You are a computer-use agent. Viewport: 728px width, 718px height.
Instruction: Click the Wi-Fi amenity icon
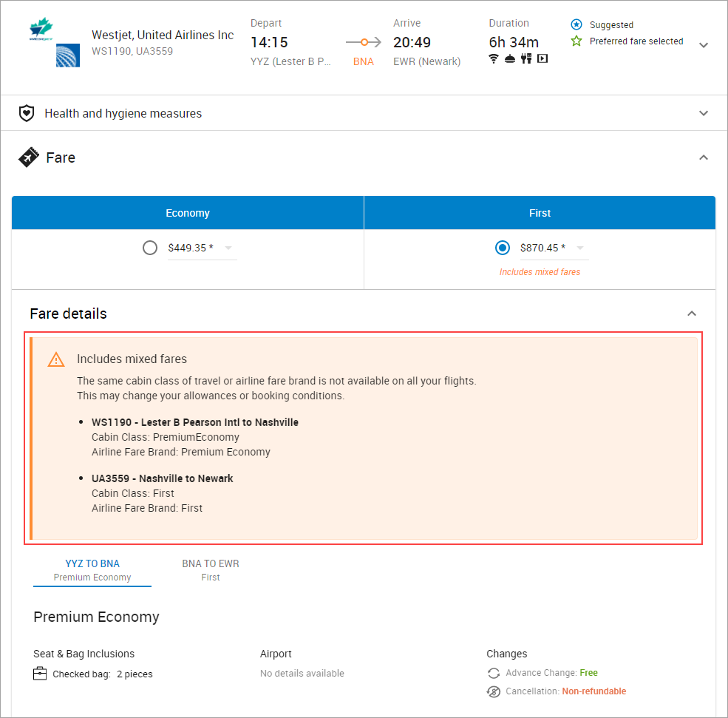(x=494, y=58)
